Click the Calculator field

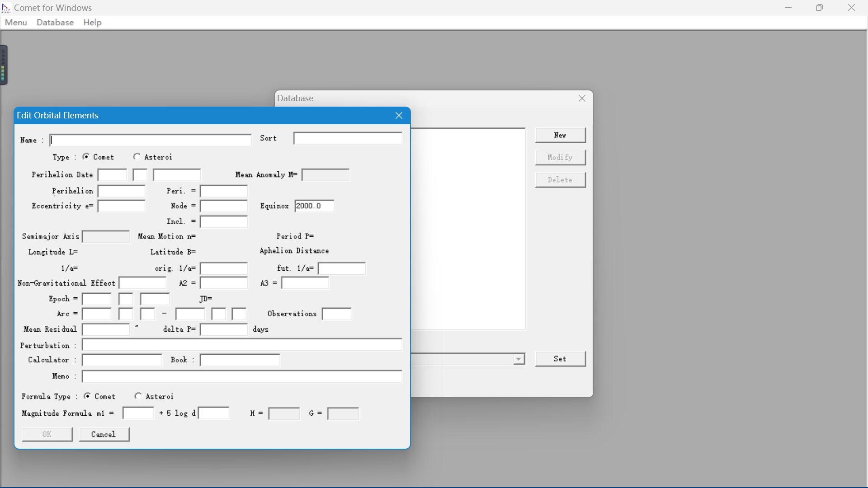[122, 360]
